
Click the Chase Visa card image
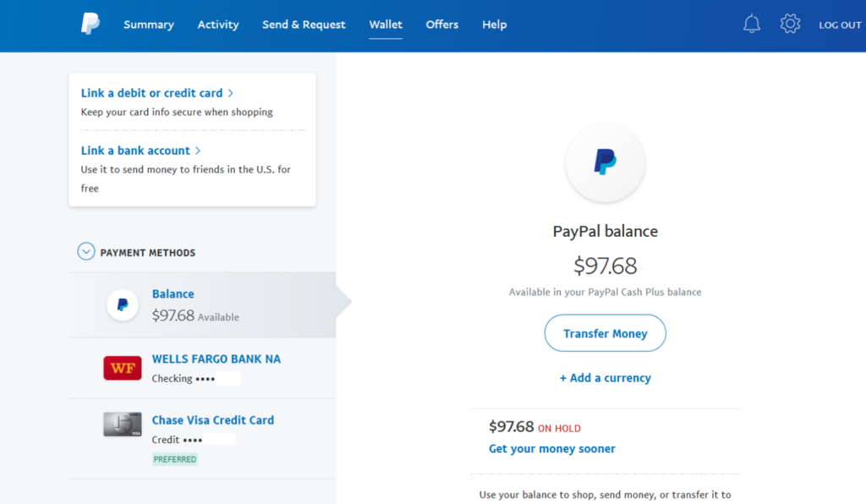click(122, 424)
